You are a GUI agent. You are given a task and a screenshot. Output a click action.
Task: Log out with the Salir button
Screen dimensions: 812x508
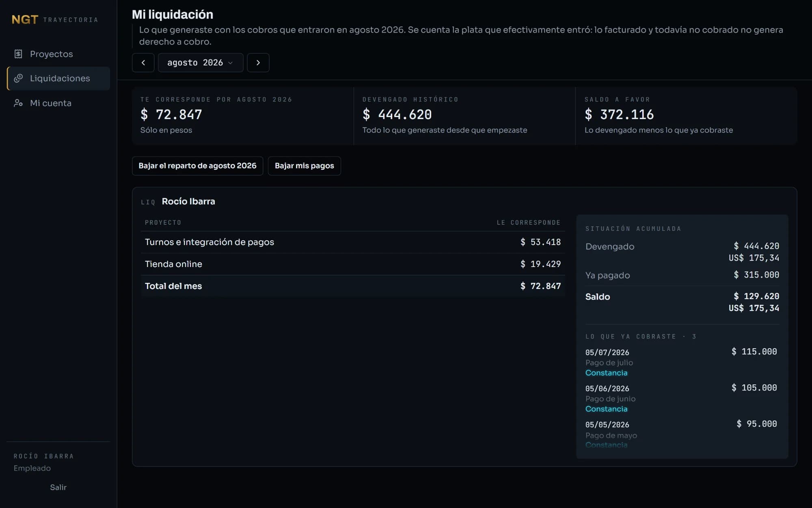point(58,487)
